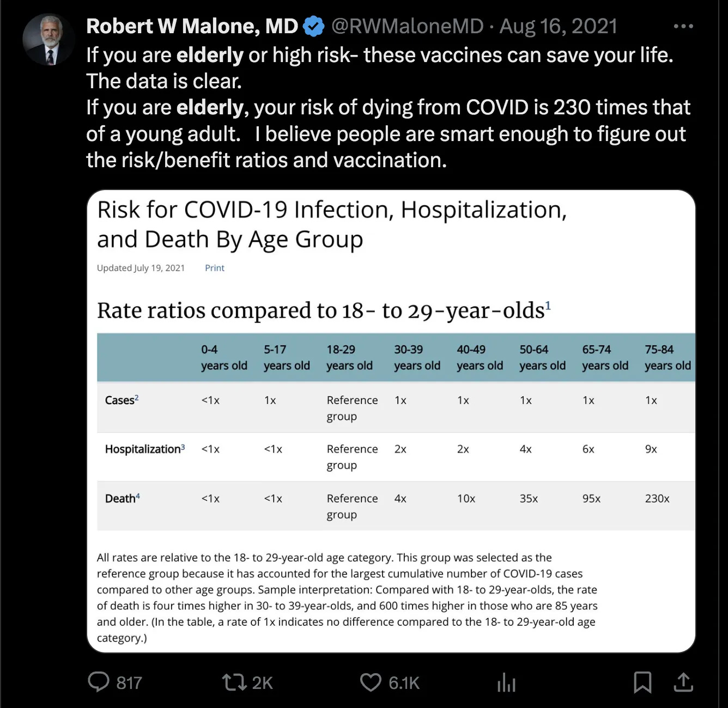
Task: Open the @RWMaloneMD handle link
Action: [407, 26]
